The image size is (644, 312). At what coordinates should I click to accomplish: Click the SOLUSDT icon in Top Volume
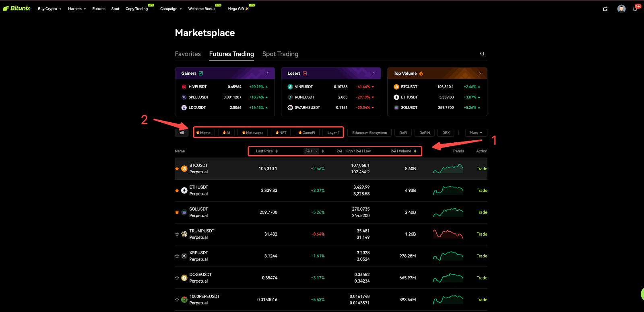pos(396,108)
